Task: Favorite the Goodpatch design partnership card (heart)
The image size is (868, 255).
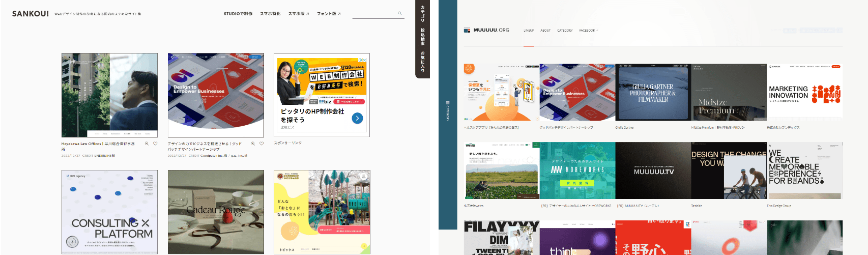Action: click(262, 144)
